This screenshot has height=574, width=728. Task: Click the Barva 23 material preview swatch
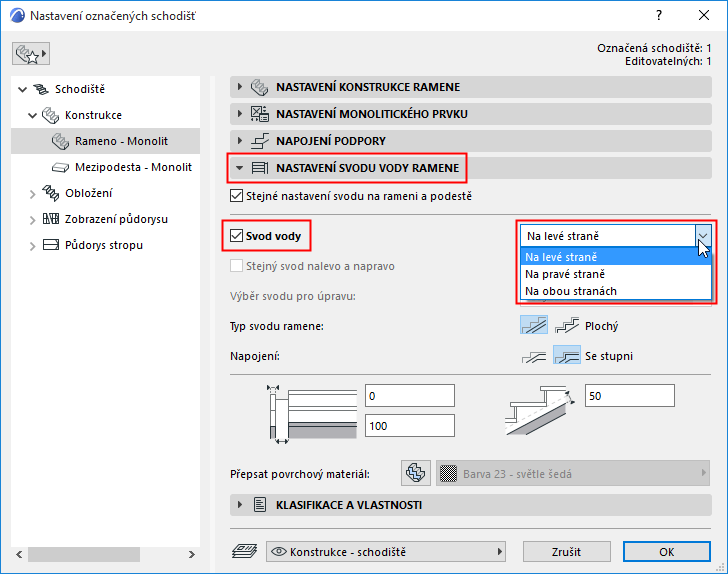(x=448, y=473)
